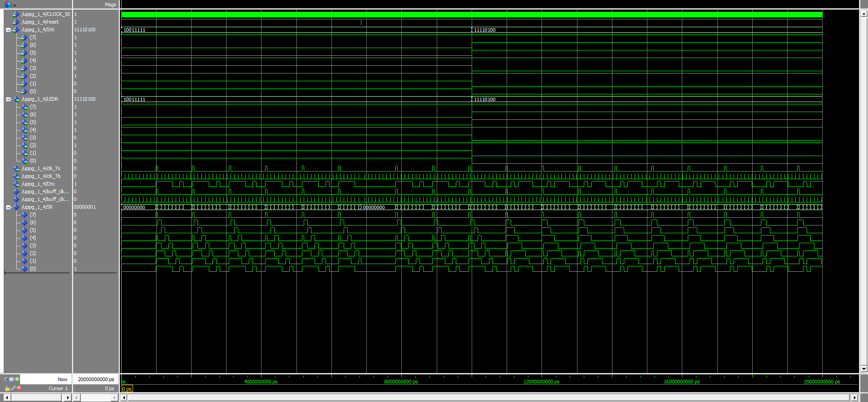Open wrench icon to edit Cursor 1
Viewport: 868px width, 402px height.
13,388
